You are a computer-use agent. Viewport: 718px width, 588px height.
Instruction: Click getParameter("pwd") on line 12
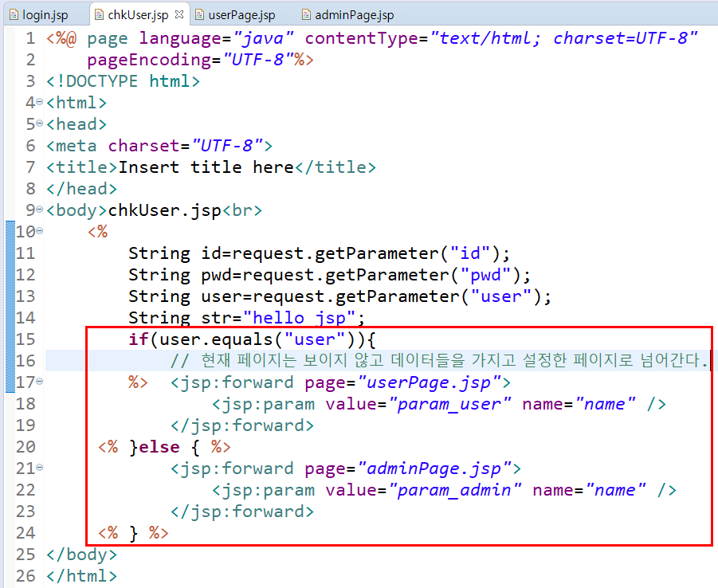(x=422, y=275)
